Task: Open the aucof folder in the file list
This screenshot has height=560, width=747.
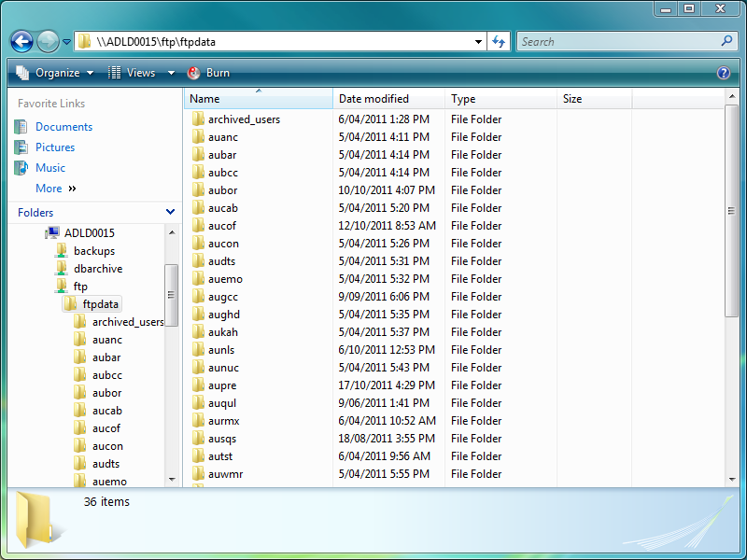Action: (x=223, y=225)
